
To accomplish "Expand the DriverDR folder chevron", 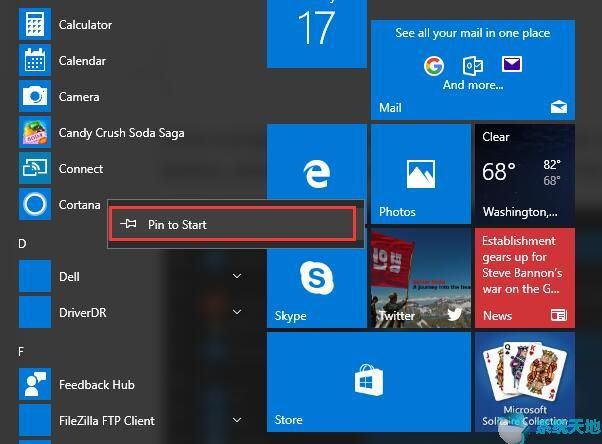I will [x=237, y=312].
